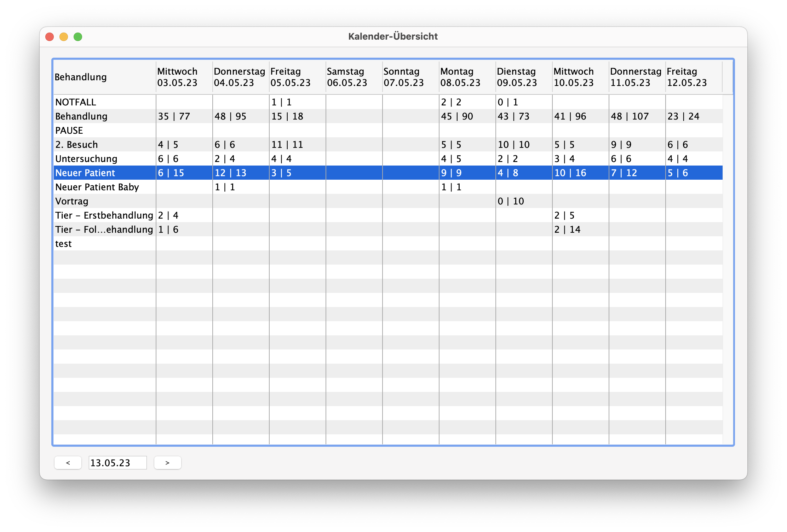Click the next date arrow button
787x532 pixels.
168,463
